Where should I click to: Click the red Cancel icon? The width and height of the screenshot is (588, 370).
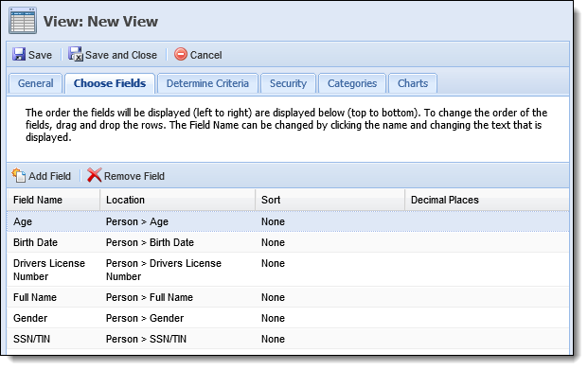pos(180,54)
